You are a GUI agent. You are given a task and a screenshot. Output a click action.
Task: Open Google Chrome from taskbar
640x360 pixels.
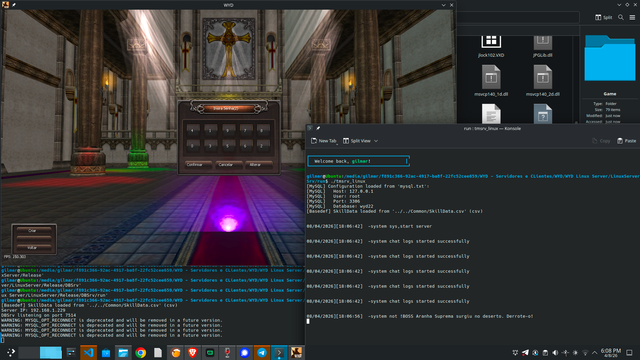[x=140, y=353]
